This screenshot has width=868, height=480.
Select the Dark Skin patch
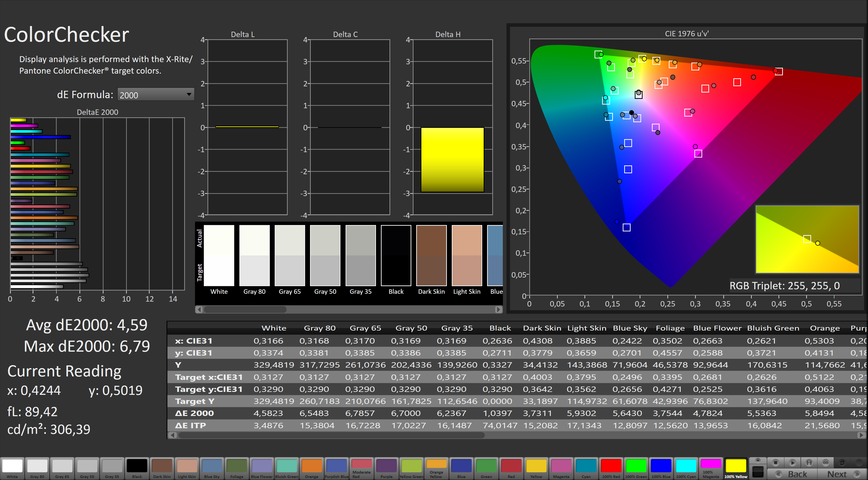[x=162, y=468]
